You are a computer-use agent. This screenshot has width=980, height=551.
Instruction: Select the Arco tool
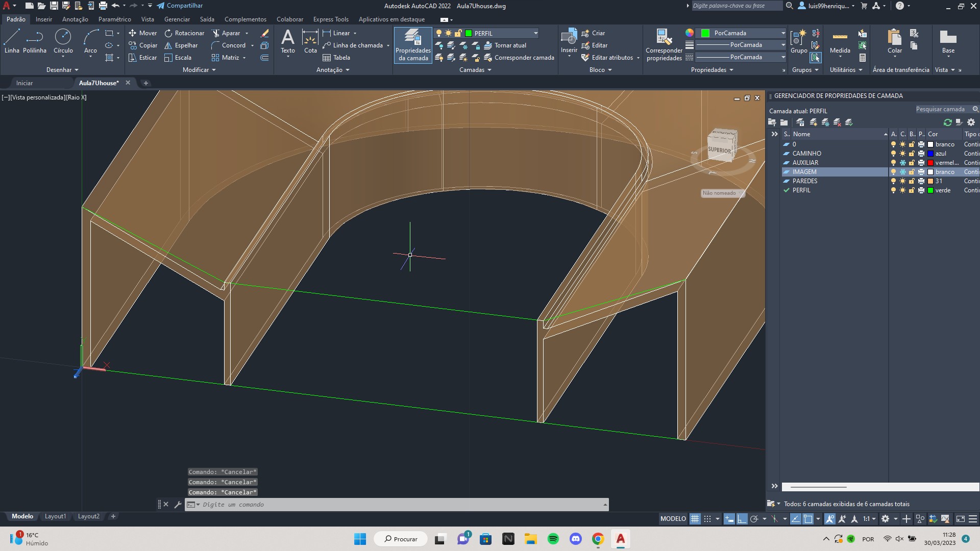[x=90, y=41]
